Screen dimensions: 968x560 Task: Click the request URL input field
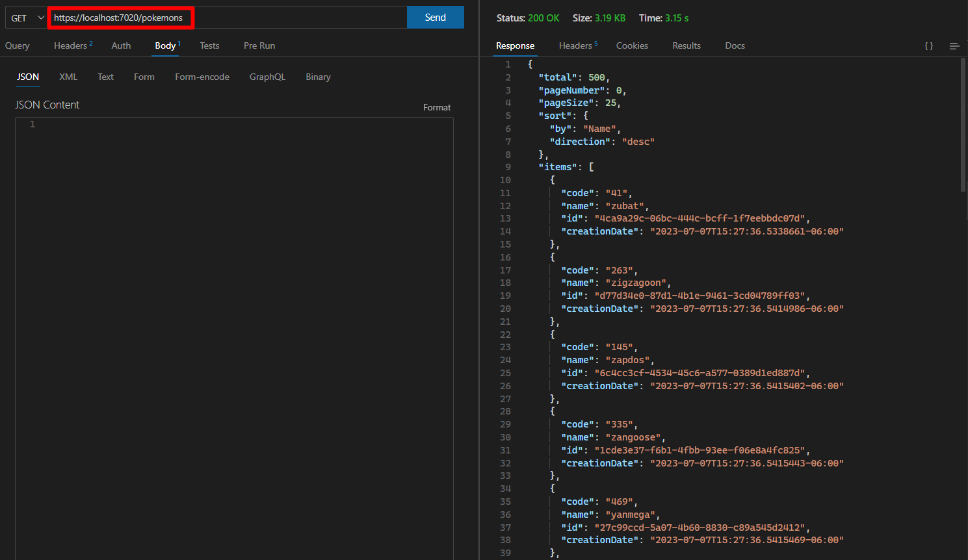[x=228, y=18]
